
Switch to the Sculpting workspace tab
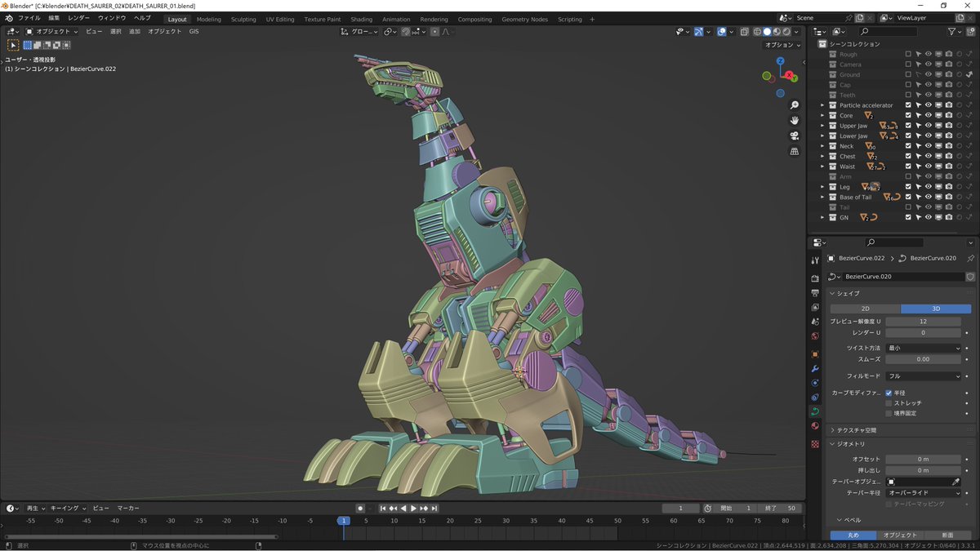243,19
